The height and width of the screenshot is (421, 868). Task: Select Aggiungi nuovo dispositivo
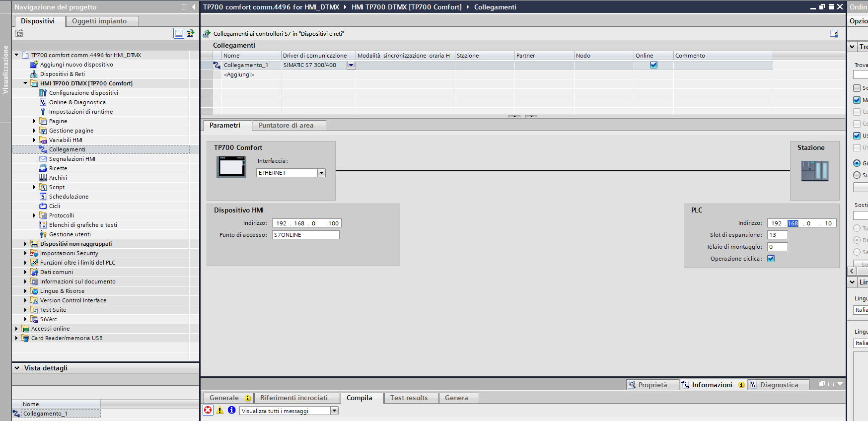[76, 65]
